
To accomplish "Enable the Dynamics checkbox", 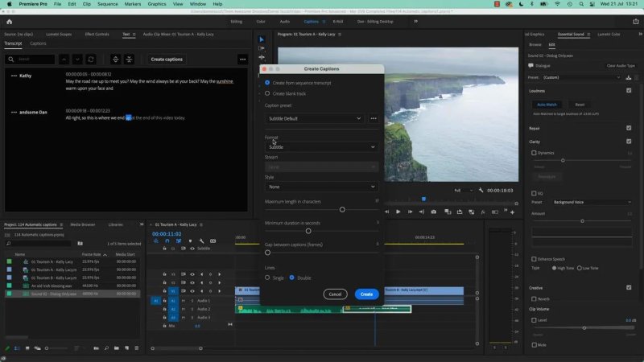I will click(534, 153).
